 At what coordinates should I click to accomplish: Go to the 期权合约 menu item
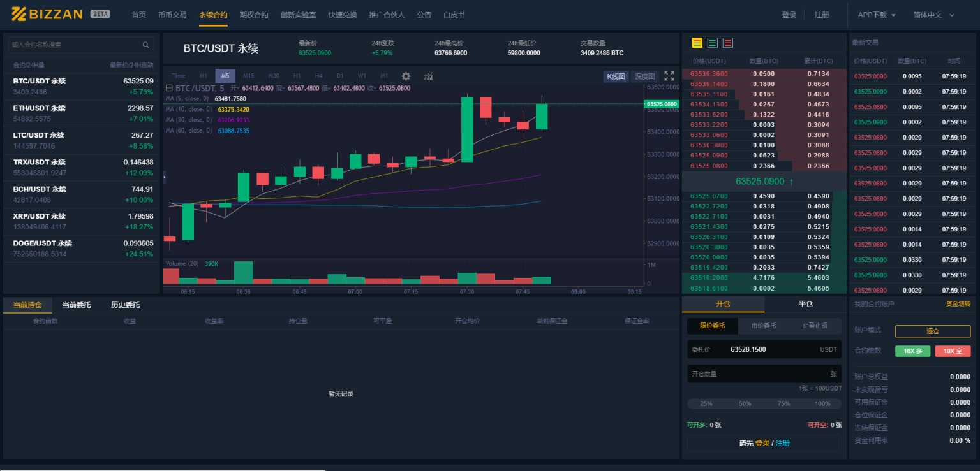[254, 15]
